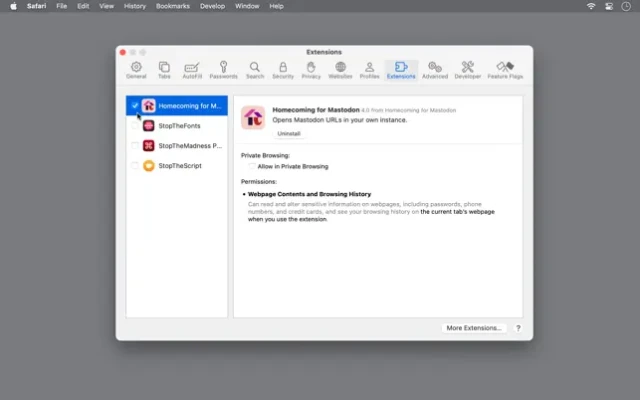The width and height of the screenshot is (640, 400).
Task: Switch to the Tabs settings pane
Action: tap(164, 69)
